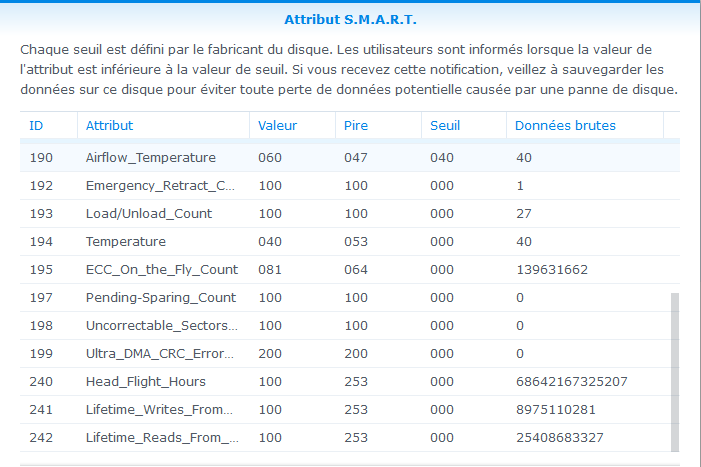Image resolution: width=701 pixels, height=467 pixels.
Task: Sort by Attribut column header
Action: 163,126
